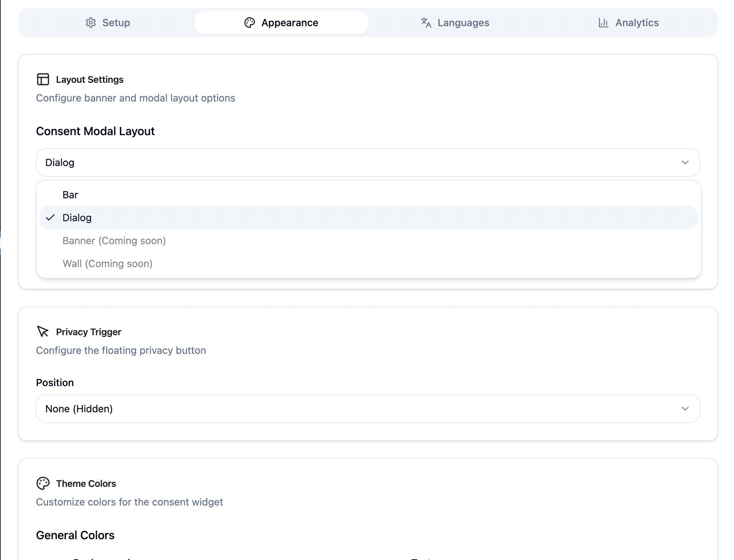This screenshot has height=560, width=734.
Task: Click the chevron on the Position dropdown
Action: (685, 409)
